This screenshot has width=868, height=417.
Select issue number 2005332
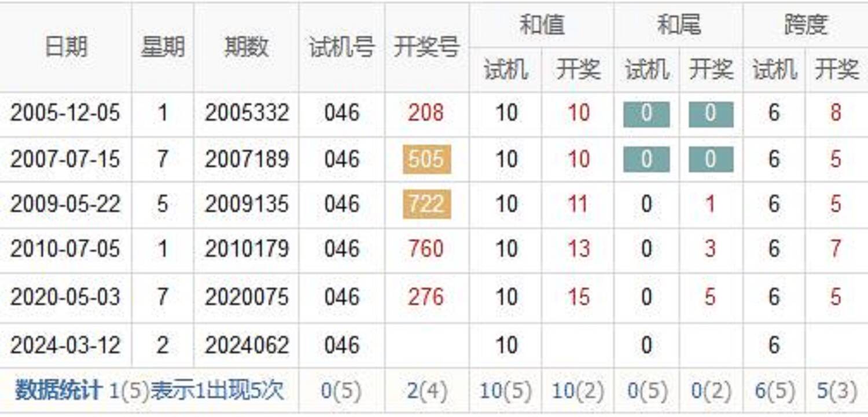[247, 113]
